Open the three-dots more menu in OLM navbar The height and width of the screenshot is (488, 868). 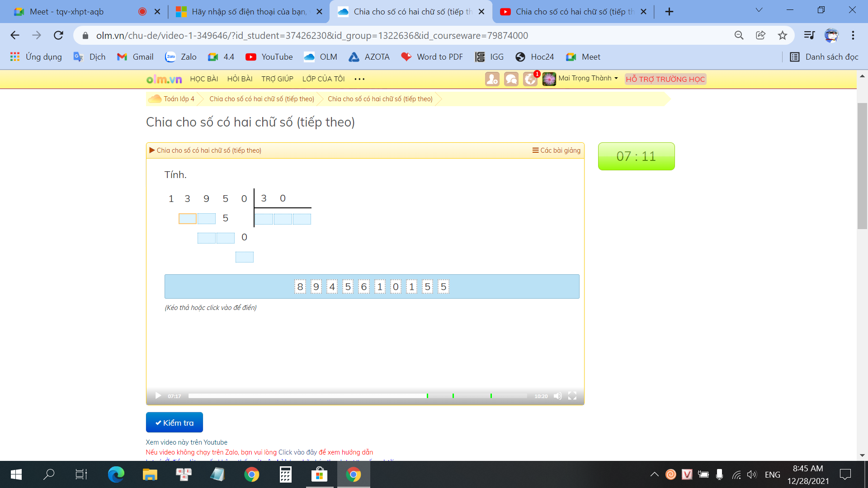[359, 79]
